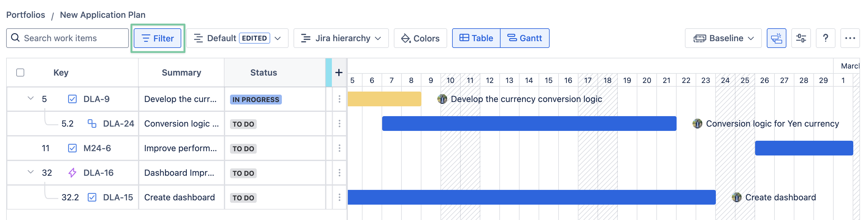Collapse the DLA-16 row chevron
This screenshot has width=868, height=220.
31,172
